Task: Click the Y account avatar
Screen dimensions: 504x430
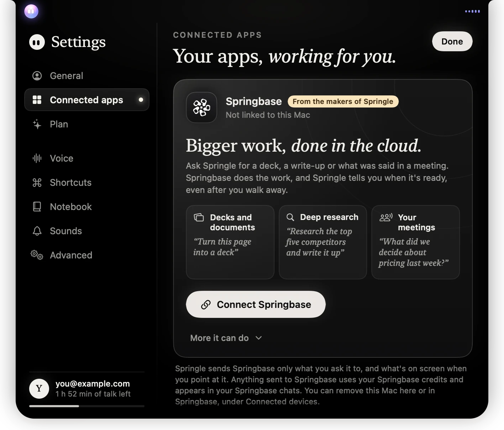Action: point(39,389)
